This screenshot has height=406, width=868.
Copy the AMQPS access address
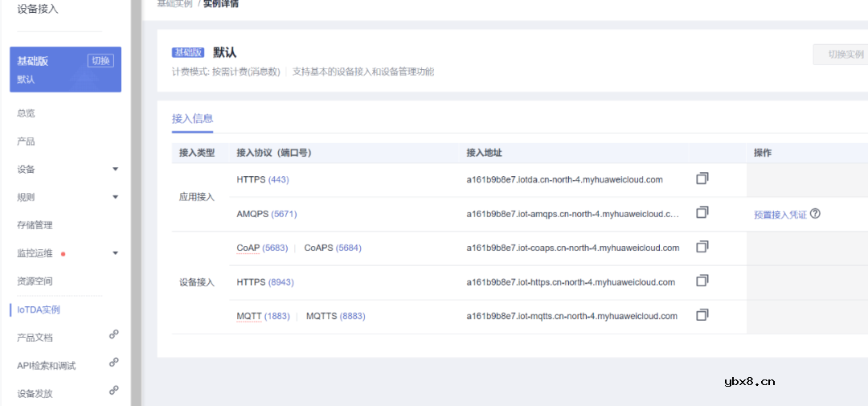pyautogui.click(x=702, y=213)
